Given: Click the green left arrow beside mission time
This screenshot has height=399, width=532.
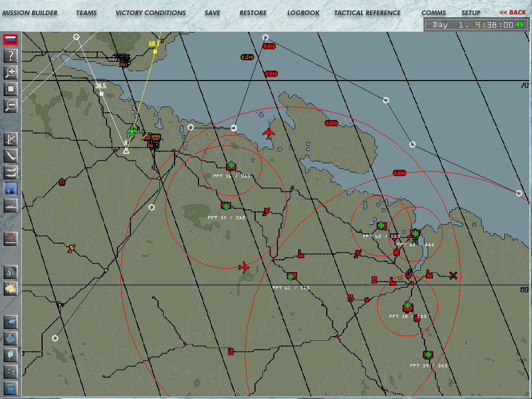Looking at the screenshot, I should (518, 24).
